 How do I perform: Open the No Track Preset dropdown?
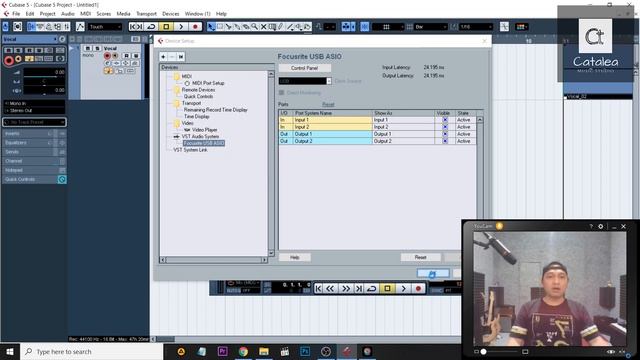pyautogui.click(x=34, y=122)
